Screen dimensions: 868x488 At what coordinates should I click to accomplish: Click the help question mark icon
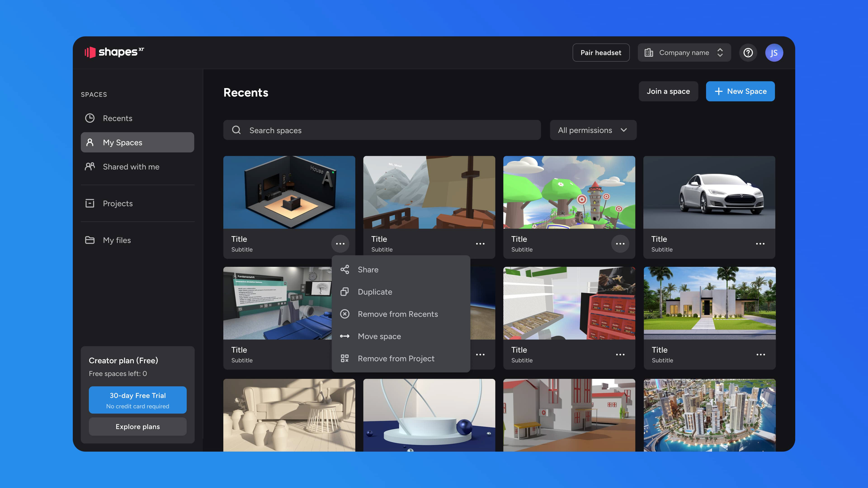coord(748,53)
